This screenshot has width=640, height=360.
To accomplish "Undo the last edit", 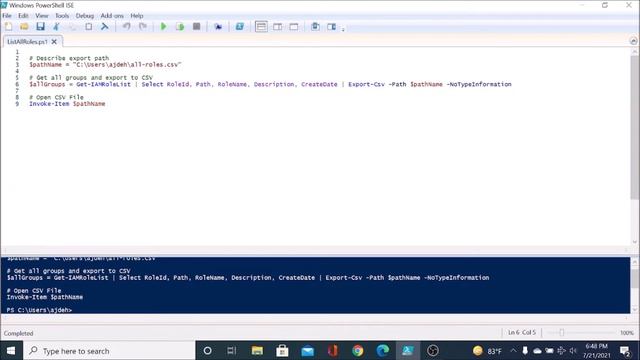I will [127, 27].
